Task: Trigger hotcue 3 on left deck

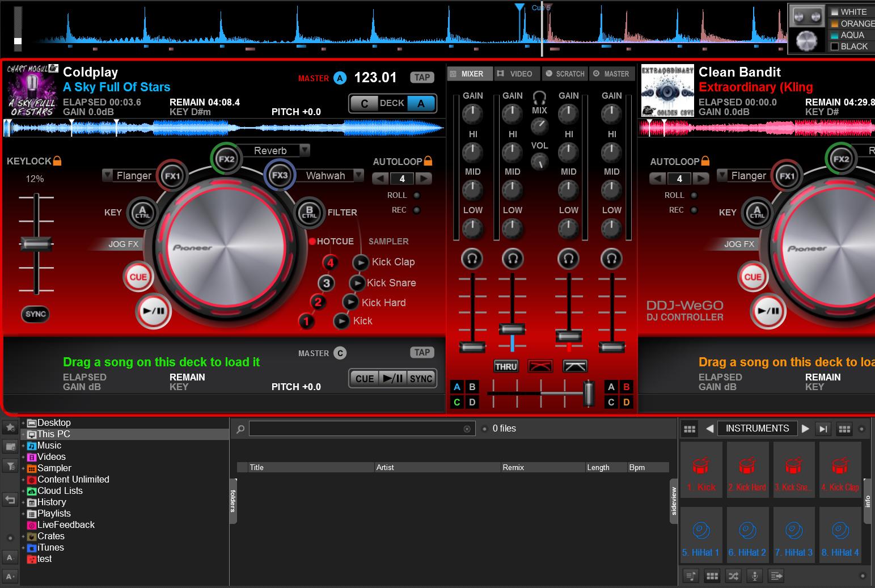Action: 326,284
